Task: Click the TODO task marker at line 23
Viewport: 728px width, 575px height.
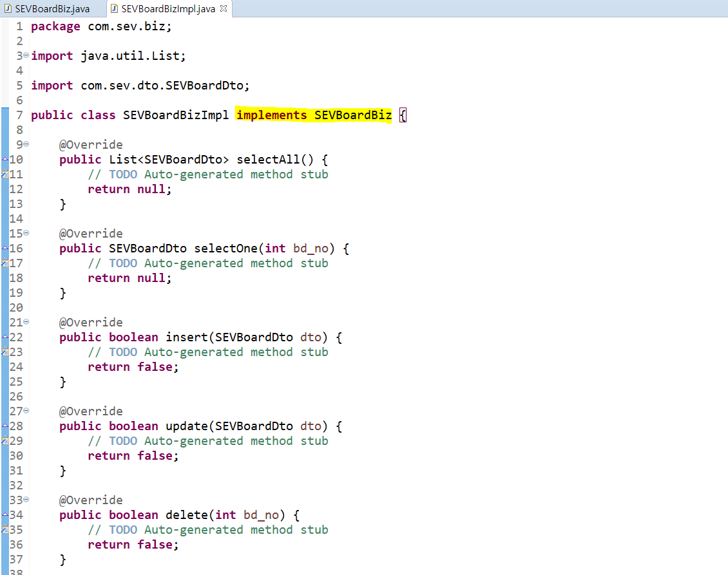Action: pos(5,352)
